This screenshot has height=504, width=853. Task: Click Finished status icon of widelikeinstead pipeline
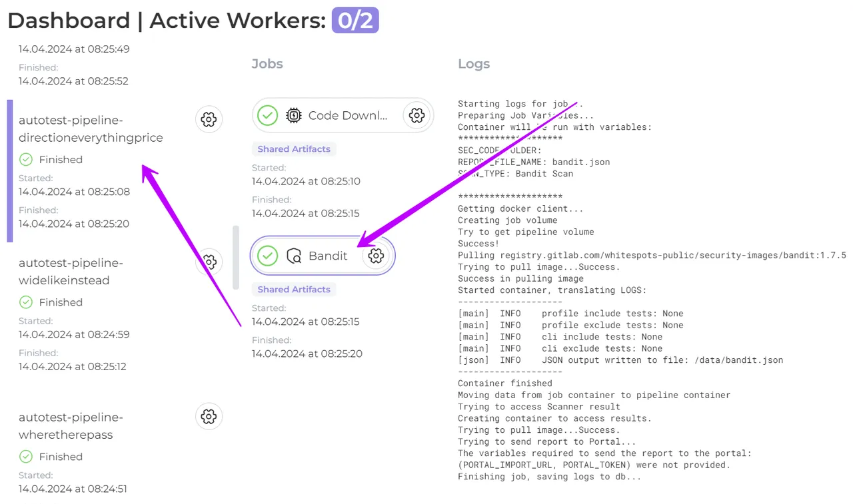[x=26, y=302]
